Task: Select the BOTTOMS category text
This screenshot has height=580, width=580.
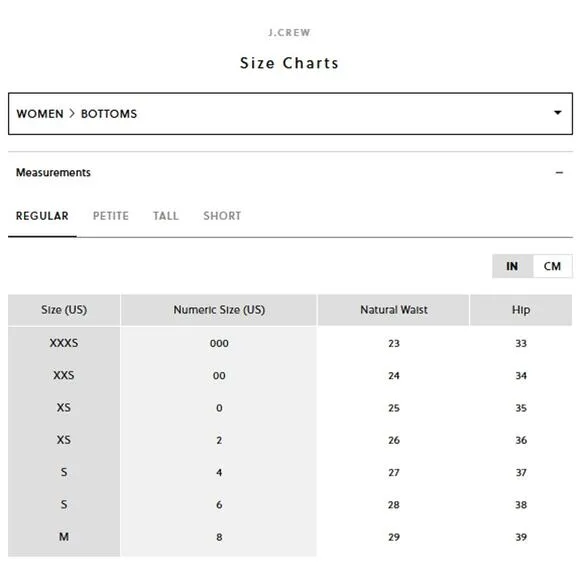Action: (x=109, y=114)
